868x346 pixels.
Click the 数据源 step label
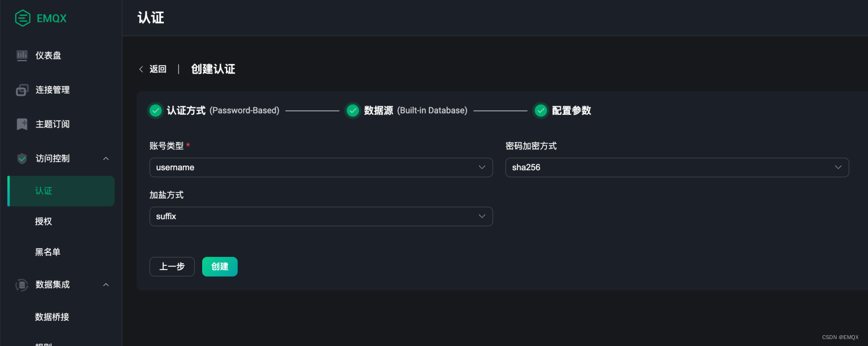point(379,110)
